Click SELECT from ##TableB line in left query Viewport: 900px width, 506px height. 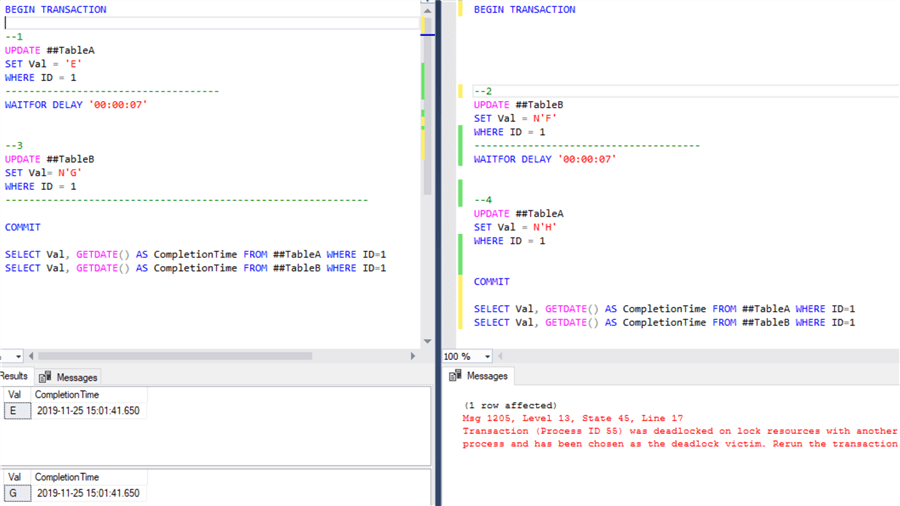click(196, 268)
